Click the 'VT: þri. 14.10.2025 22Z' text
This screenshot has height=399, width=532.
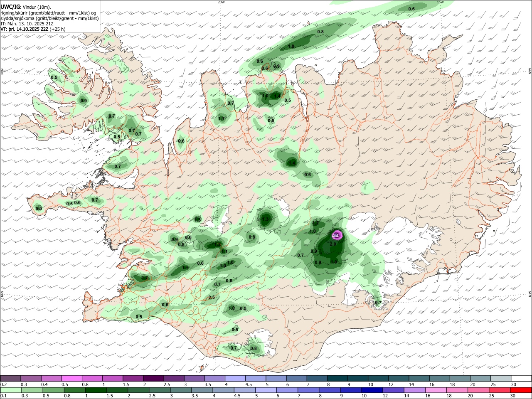pos(24,30)
